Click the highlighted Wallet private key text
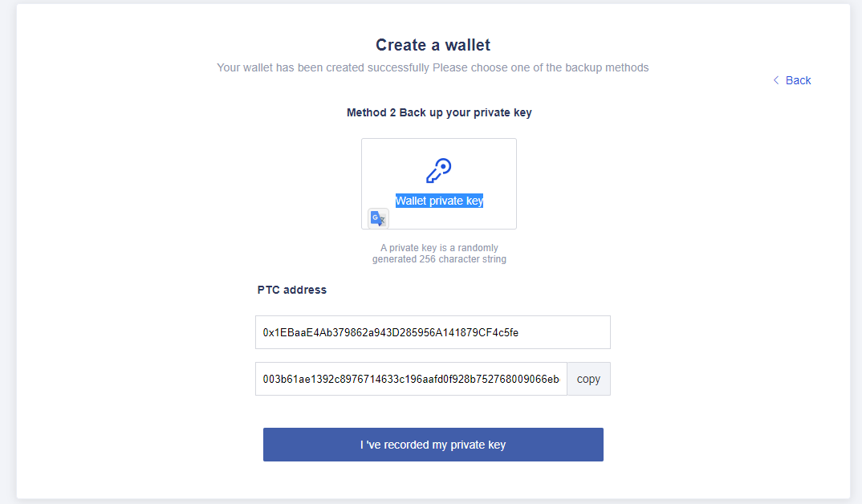 tap(439, 201)
